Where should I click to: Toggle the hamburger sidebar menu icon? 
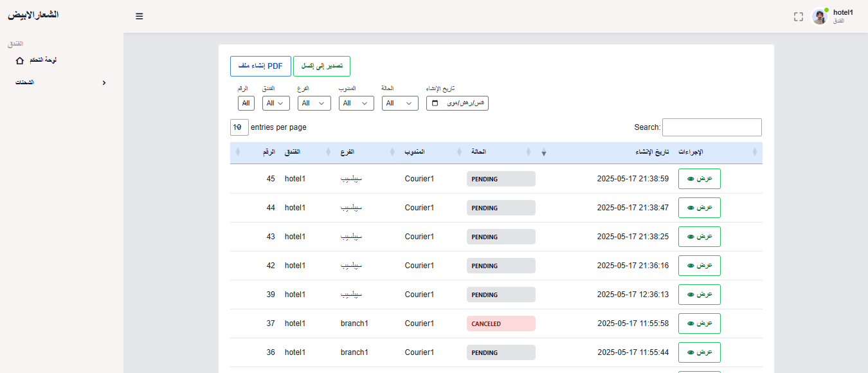[139, 16]
